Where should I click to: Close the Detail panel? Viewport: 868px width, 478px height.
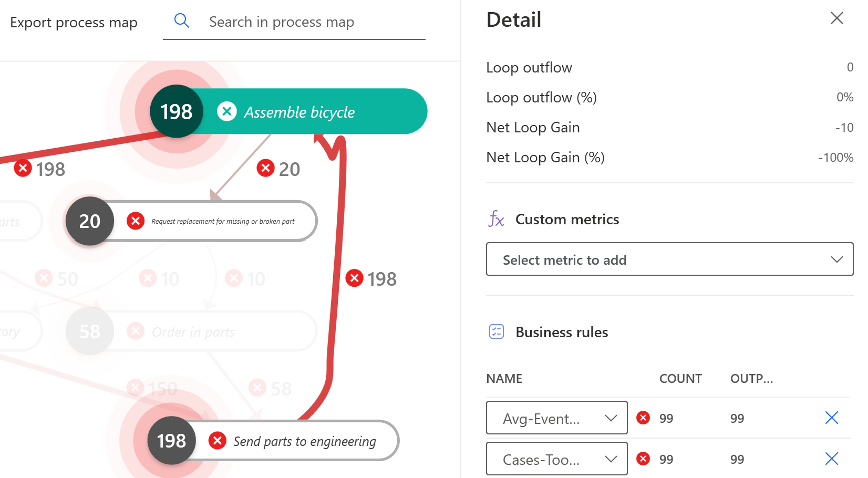pyautogui.click(x=837, y=18)
